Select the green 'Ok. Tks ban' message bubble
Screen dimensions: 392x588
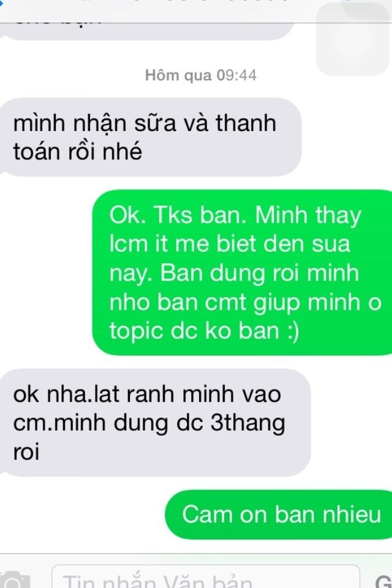[243, 273]
